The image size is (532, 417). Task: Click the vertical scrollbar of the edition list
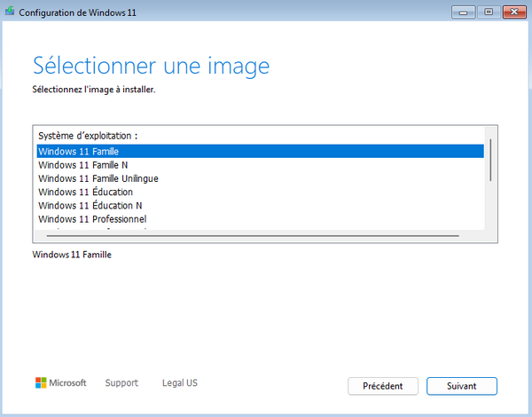click(490, 160)
